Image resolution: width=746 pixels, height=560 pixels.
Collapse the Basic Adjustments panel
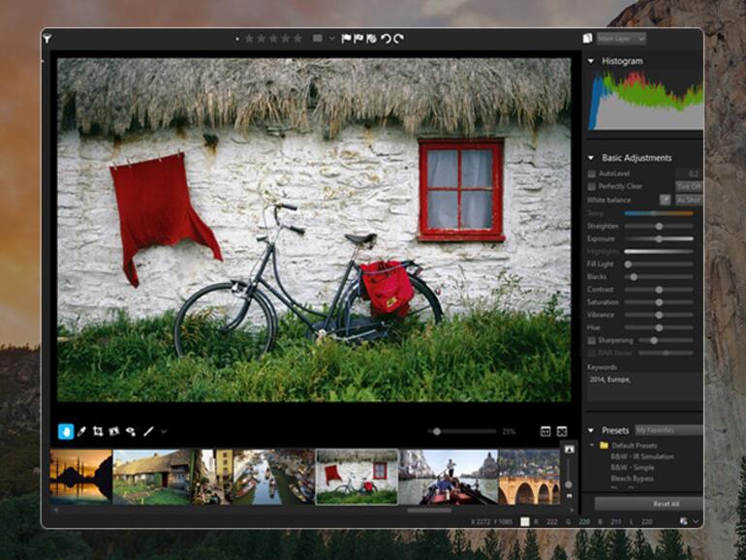point(591,158)
